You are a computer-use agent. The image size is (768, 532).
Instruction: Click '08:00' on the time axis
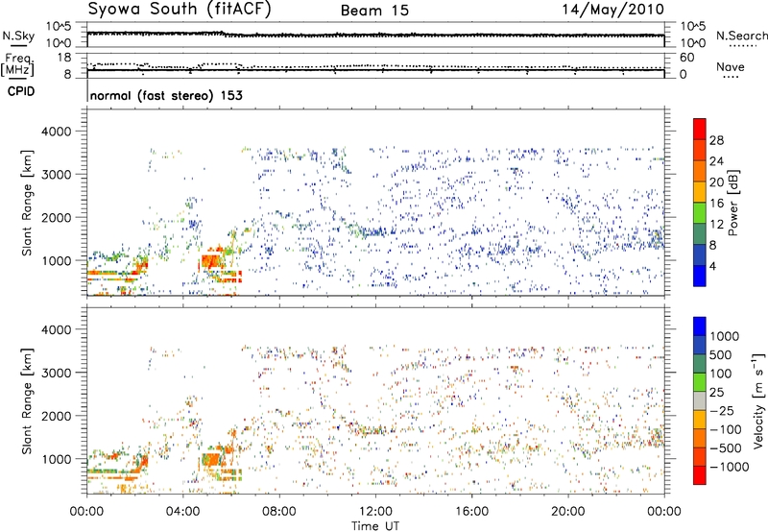click(279, 512)
